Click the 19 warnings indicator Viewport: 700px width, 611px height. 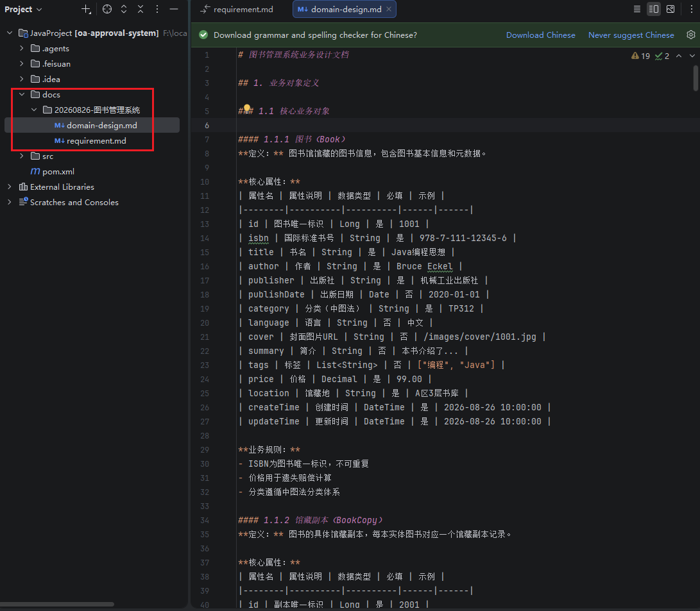(x=640, y=56)
